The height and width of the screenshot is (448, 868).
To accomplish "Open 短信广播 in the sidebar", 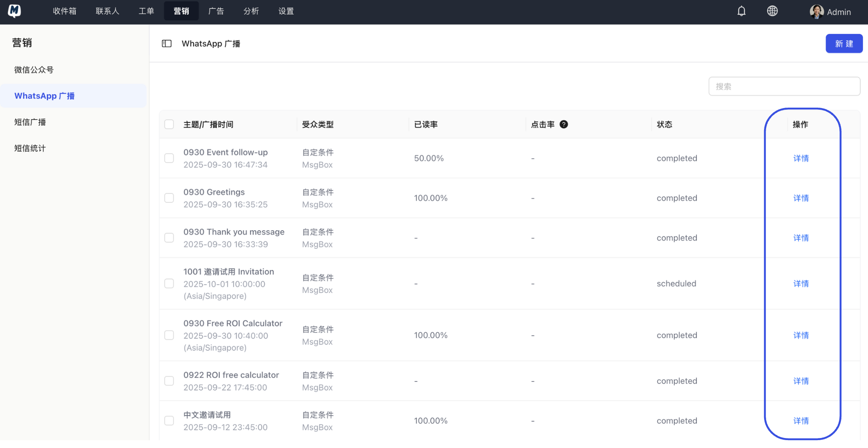I will [30, 122].
